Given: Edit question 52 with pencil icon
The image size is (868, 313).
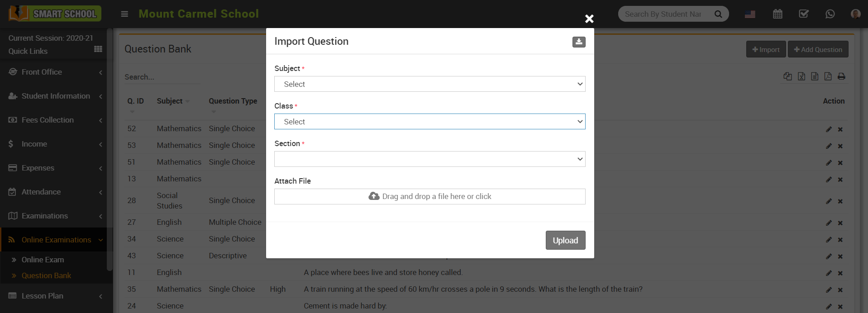Looking at the screenshot, I should click(829, 129).
